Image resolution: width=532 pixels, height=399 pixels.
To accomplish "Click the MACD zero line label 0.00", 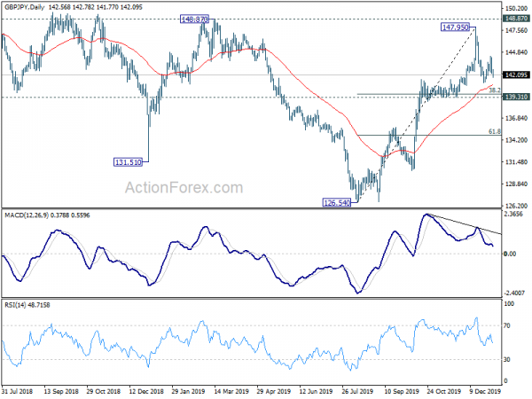I will coord(510,254).
